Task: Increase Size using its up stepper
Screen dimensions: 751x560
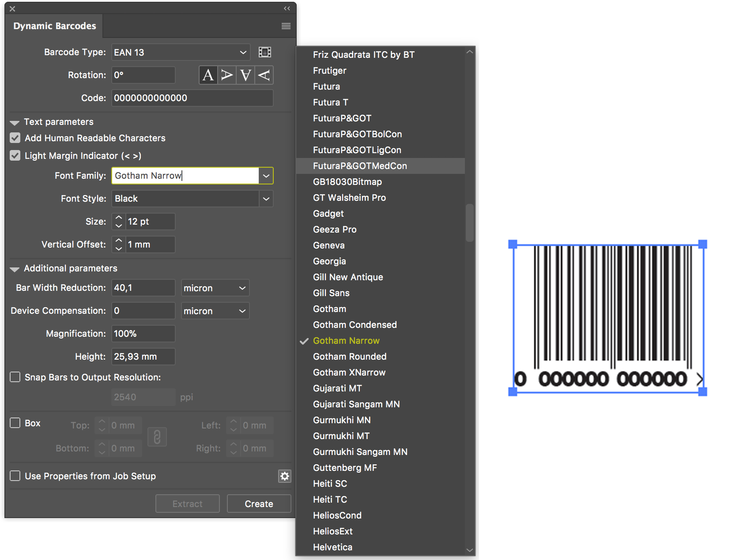Action: click(x=118, y=218)
